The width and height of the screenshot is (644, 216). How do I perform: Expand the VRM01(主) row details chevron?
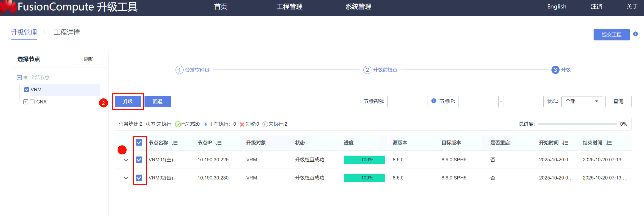coord(126,160)
